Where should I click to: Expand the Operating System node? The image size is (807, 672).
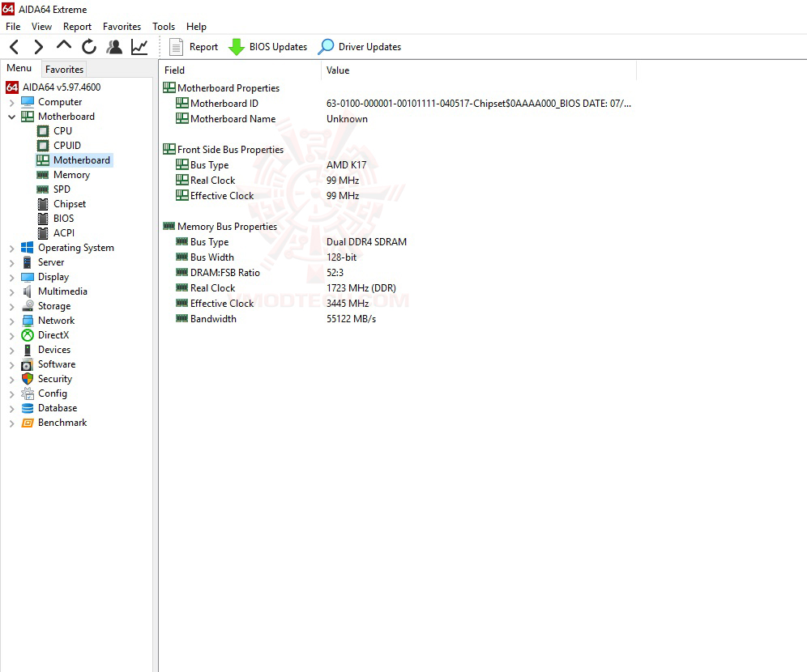click(12, 249)
